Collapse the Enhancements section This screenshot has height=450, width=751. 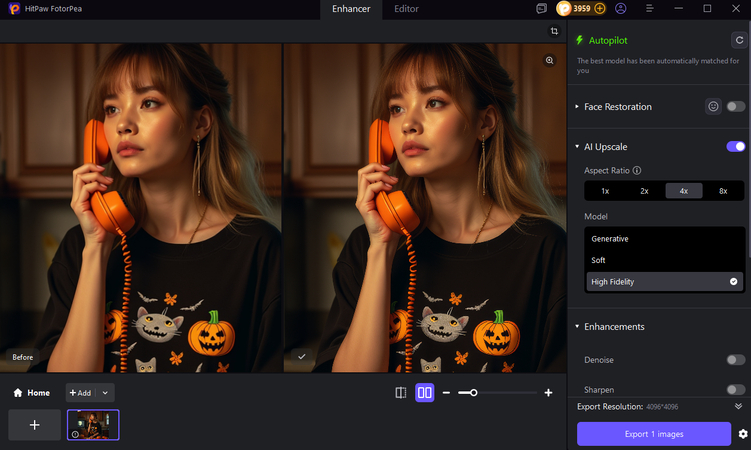coord(578,327)
